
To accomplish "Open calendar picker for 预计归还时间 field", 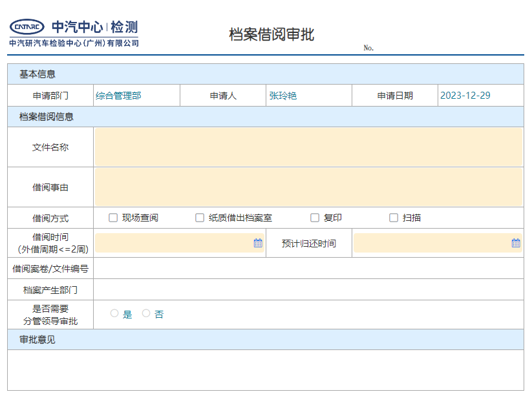I will point(516,242).
